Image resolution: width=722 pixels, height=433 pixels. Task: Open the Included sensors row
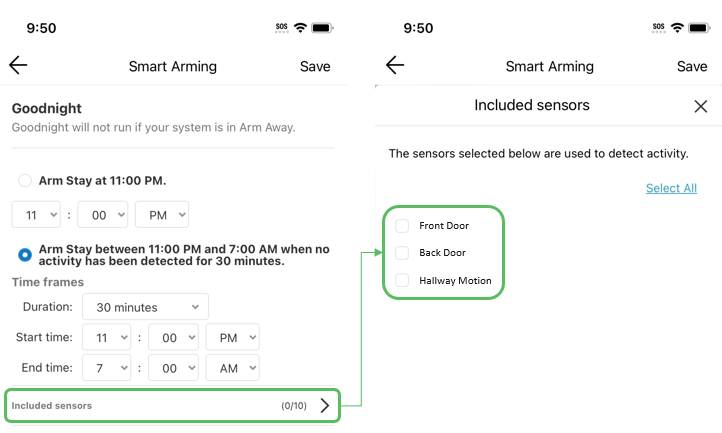click(172, 405)
